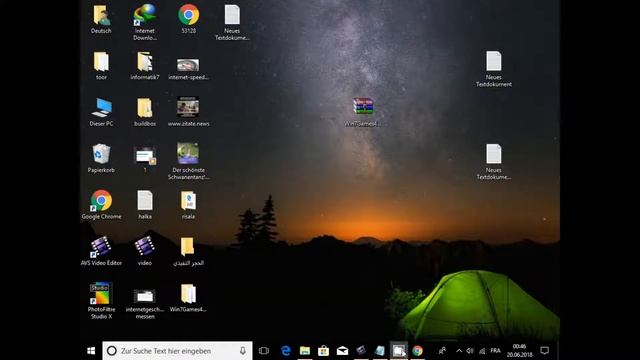Viewport: 640px width, 360px height.
Task: Open Chrome from the taskbar
Action: (417, 351)
